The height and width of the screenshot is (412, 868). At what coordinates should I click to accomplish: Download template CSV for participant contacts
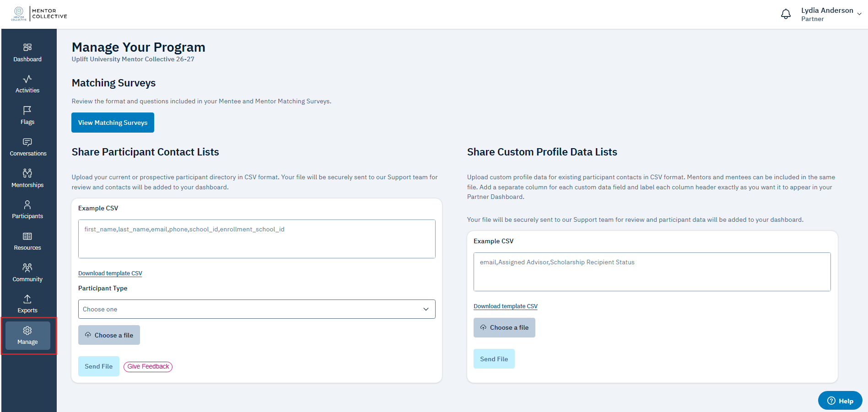click(x=110, y=273)
